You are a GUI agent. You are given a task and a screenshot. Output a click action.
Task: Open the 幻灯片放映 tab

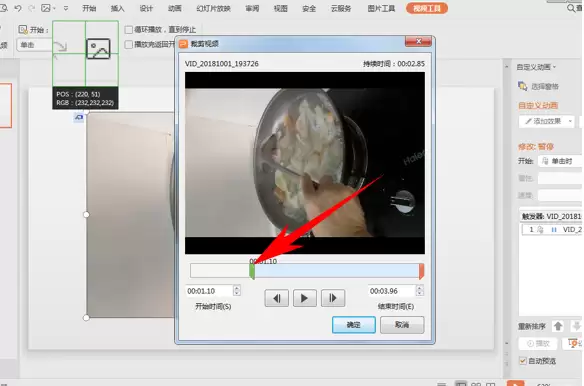point(213,8)
